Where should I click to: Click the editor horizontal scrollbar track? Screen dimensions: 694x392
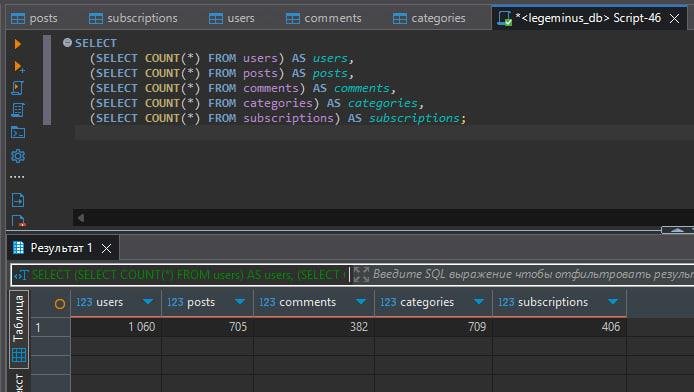tap(389, 218)
